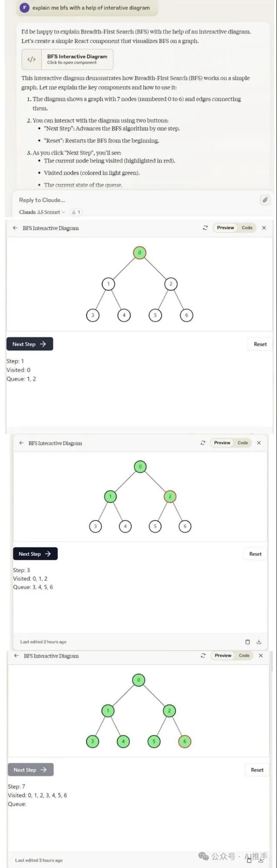Select Preview view in the Step 7 panel
Image resolution: width=277 pixels, height=868 pixels.
(223, 656)
